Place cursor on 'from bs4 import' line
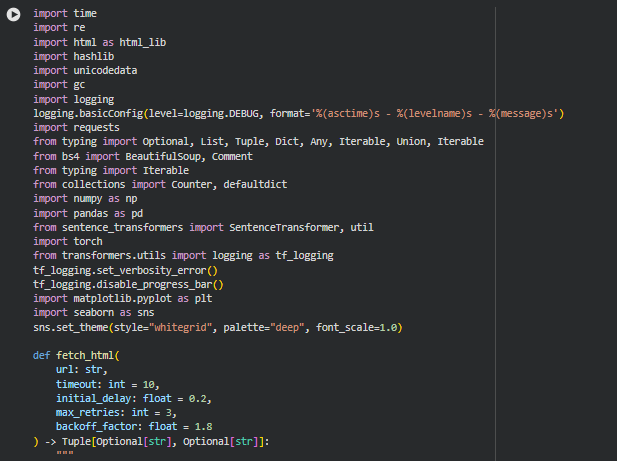This screenshot has width=617, height=461. pos(142,156)
